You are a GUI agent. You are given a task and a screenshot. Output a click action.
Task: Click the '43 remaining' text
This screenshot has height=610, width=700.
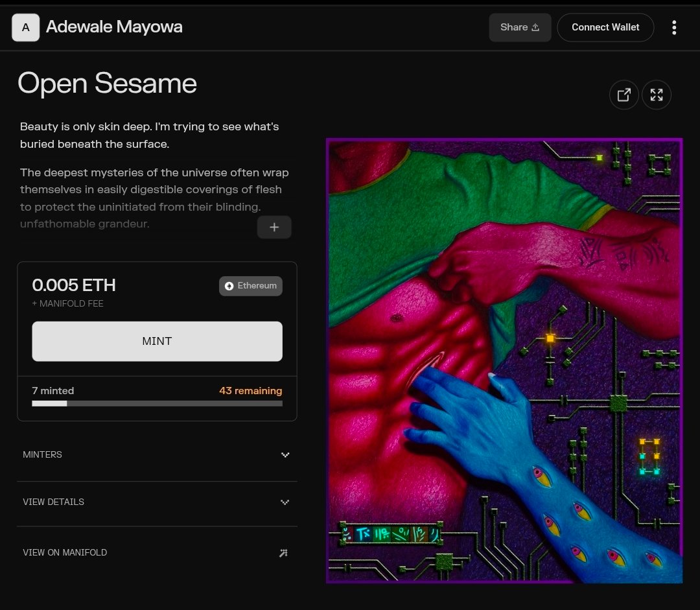click(250, 391)
